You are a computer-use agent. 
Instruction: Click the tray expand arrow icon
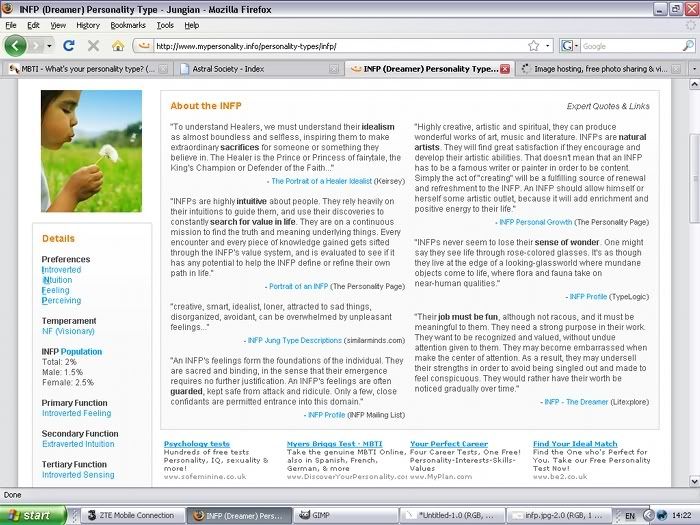click(648, 515)
